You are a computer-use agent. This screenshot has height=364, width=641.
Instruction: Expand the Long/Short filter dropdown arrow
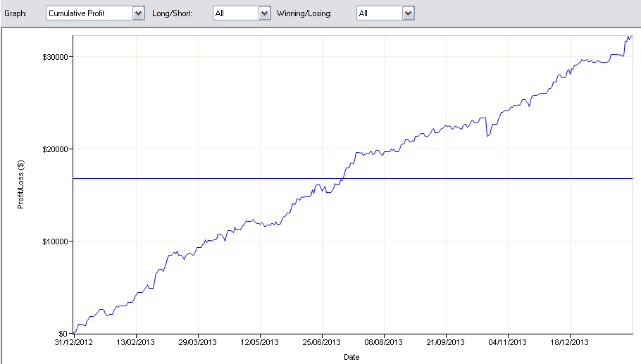(264, 13)
